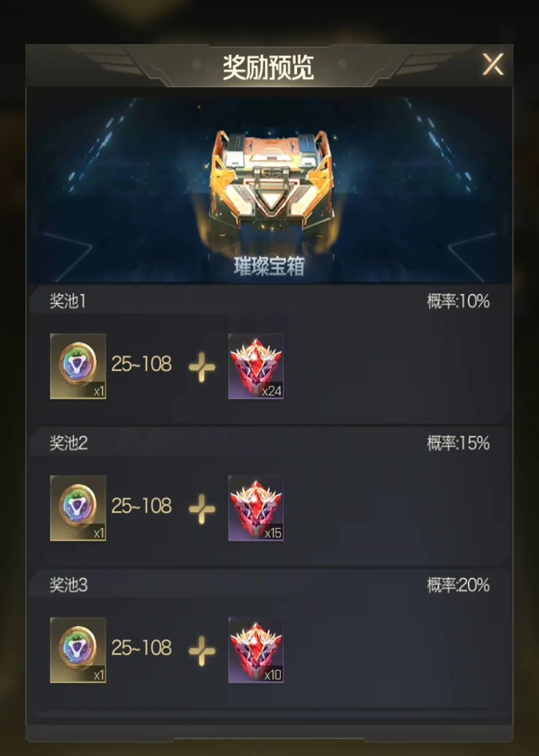Click the plus sign in 奖池3
This screenshot has width=539, height=756.
[x=202, y=651]
